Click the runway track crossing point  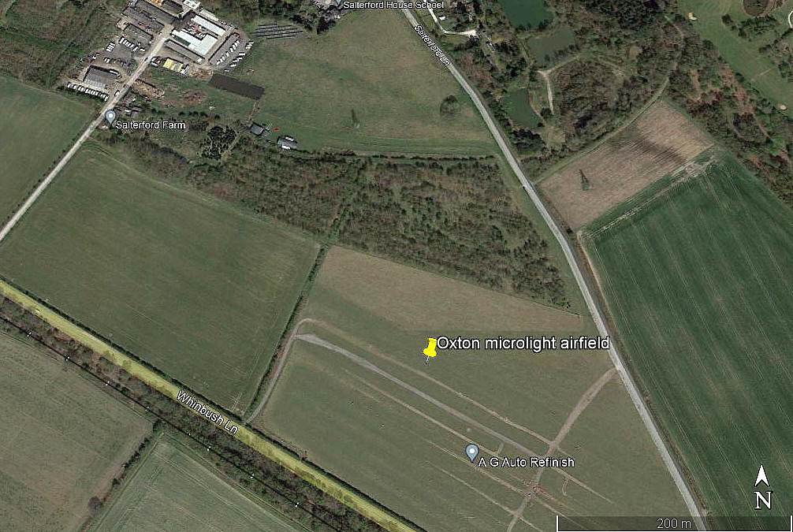551,445
